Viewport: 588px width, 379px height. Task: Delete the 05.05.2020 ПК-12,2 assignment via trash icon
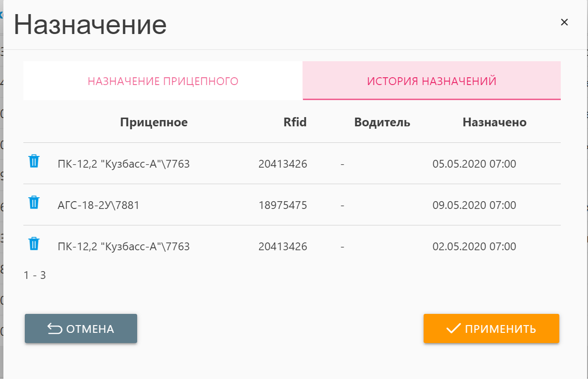[x=34, y=161]
